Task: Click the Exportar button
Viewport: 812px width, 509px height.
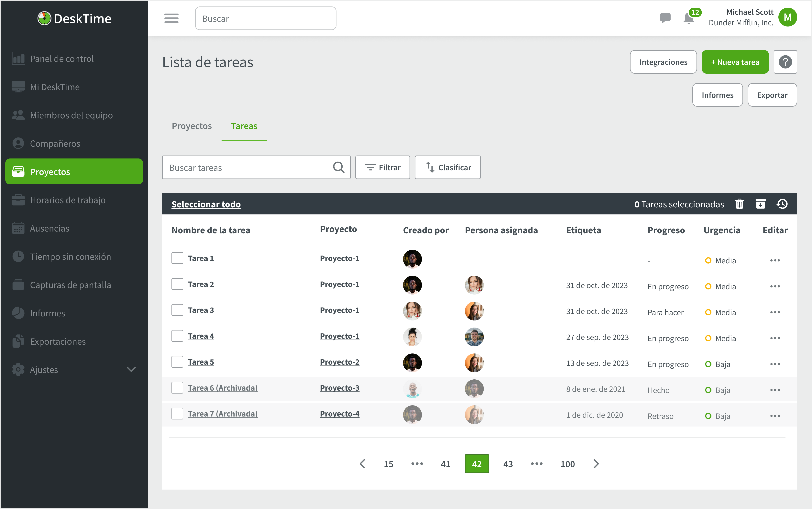Action: click(772, 95)
